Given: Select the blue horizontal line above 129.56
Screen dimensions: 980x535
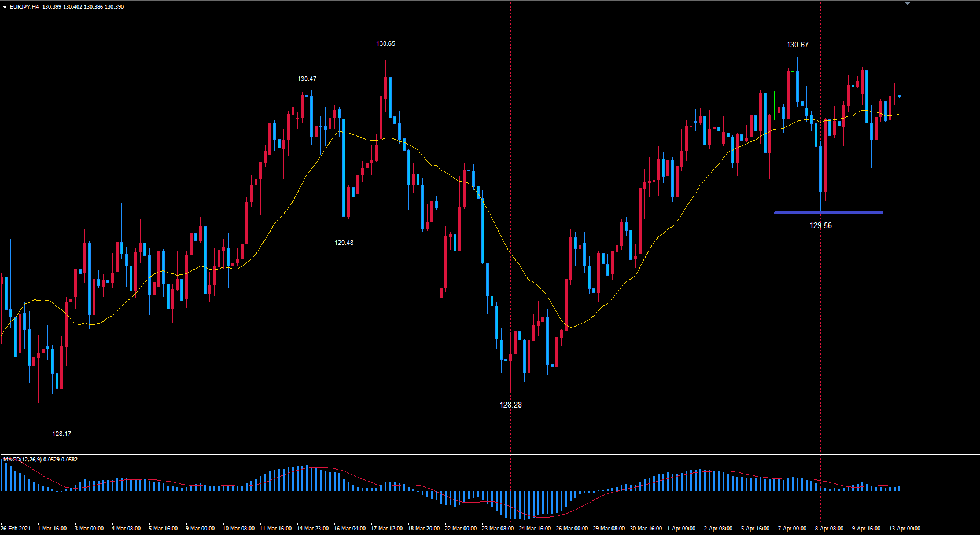Looking at the screenshot, I should (828, 212).
